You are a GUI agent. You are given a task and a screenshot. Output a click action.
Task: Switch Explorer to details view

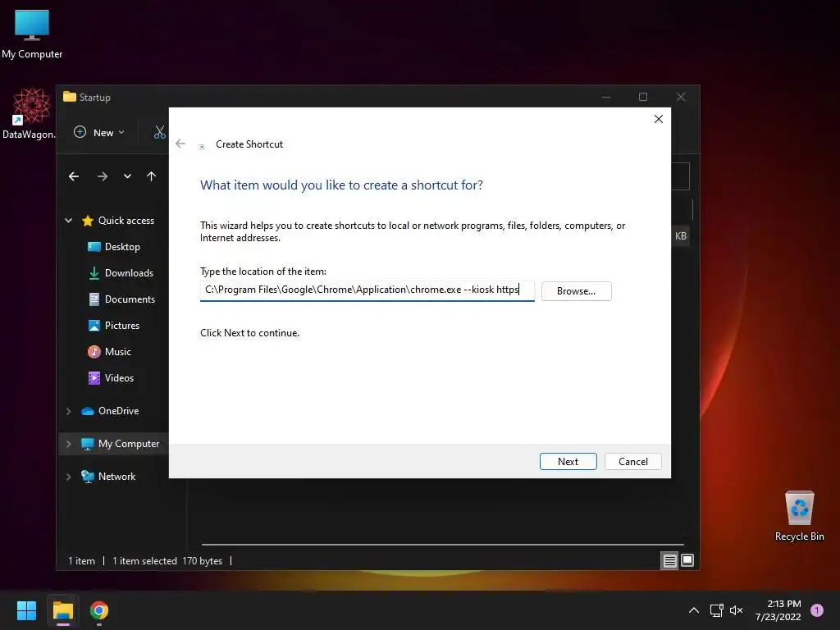(669, 561)
